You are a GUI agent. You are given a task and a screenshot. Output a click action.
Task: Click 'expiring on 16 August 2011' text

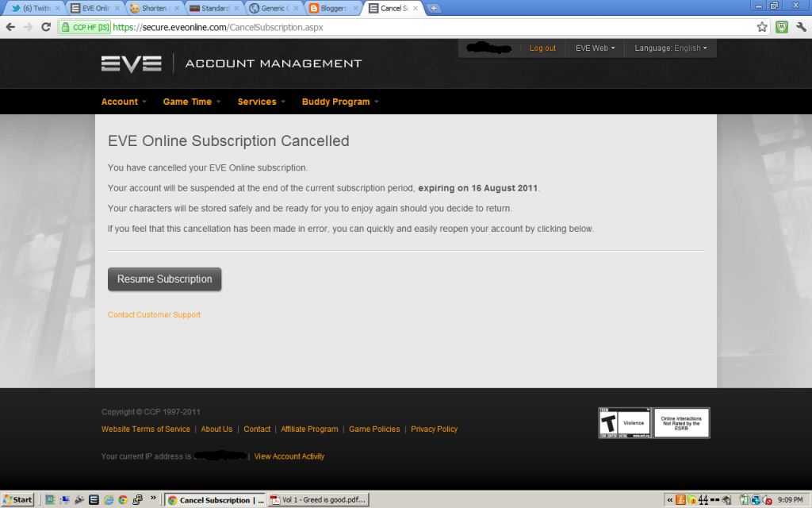point(478,188)
